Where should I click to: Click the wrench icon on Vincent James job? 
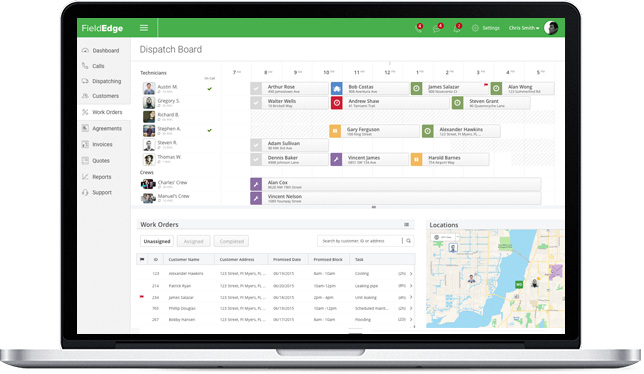(336, 159)
